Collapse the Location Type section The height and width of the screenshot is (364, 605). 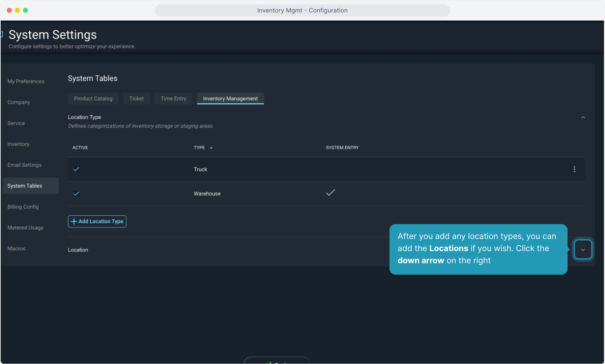pos(583,117)
